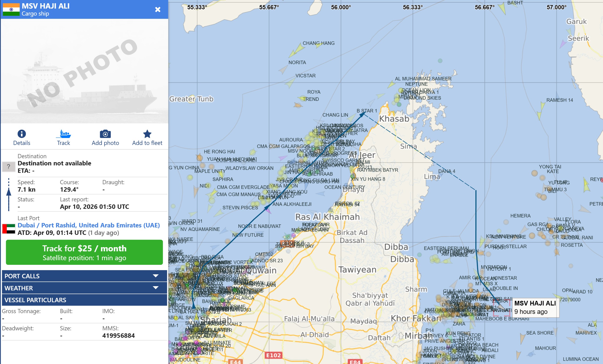Click the India flag icon in header
This screenshot has width=603, height=364.
point(11,10)
